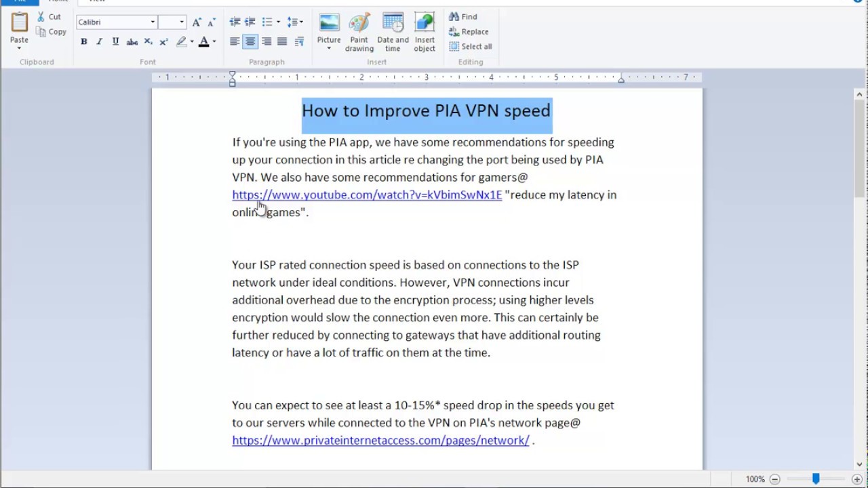868x488 pixels.
Task: Grow the font size
Action: click(x=197, y=22)
